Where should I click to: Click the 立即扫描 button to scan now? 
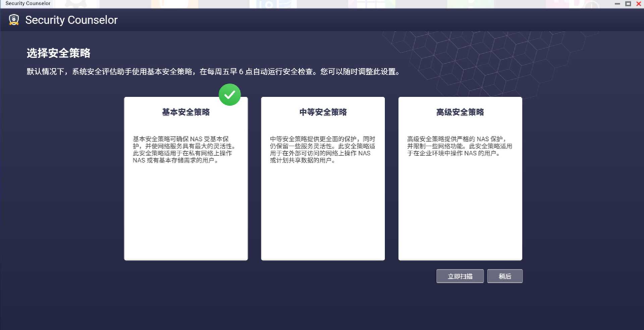pos(460,276)
